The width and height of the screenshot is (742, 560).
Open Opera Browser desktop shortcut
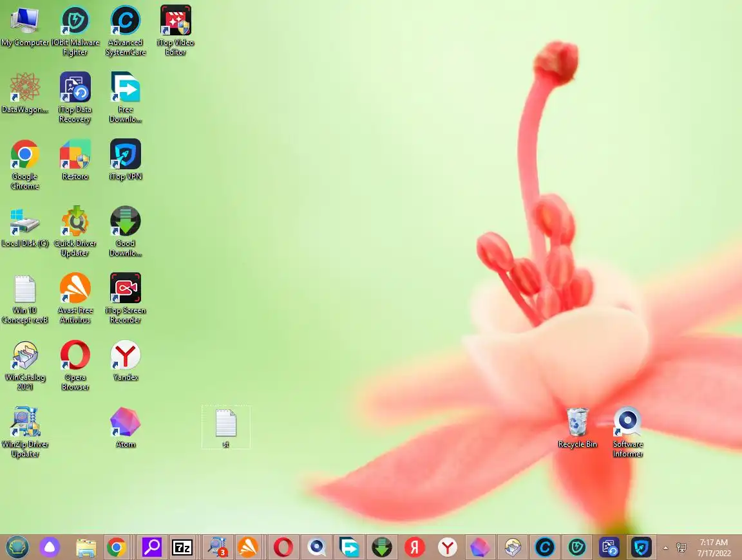click(75, 366)
